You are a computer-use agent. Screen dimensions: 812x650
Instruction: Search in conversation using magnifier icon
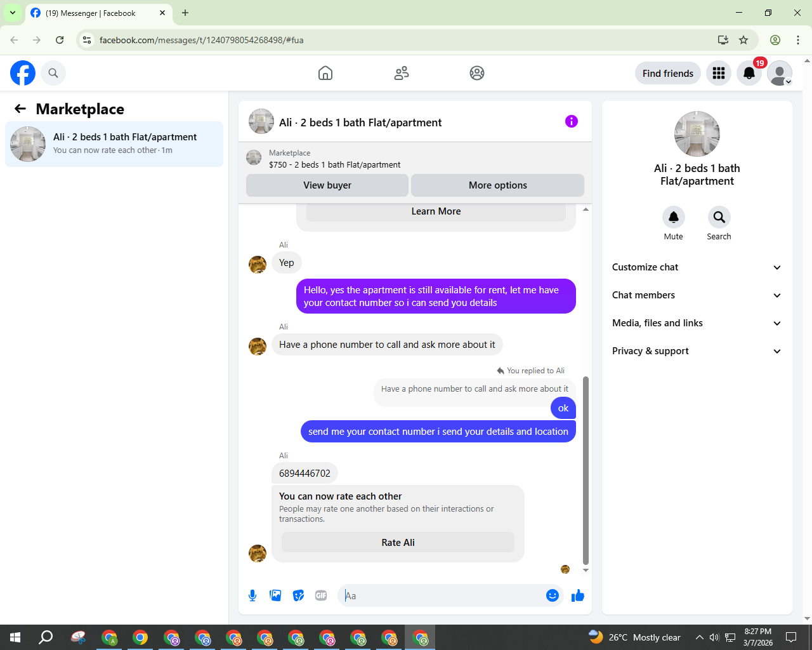click(x=719, y=217)
